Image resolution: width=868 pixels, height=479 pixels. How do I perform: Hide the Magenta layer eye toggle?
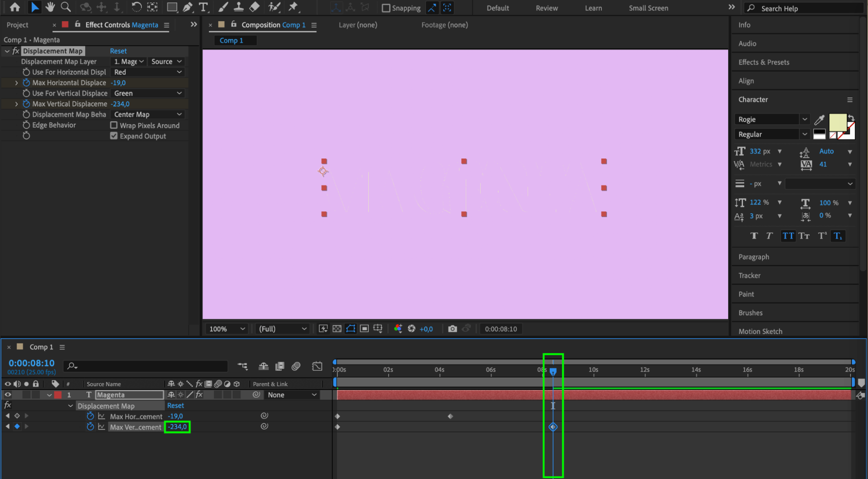(x=8, y=395)
